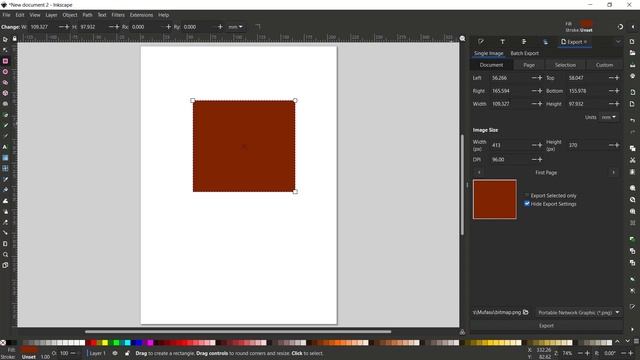Click the Cut scissors icon in commands bar

[x=632, y=160]
